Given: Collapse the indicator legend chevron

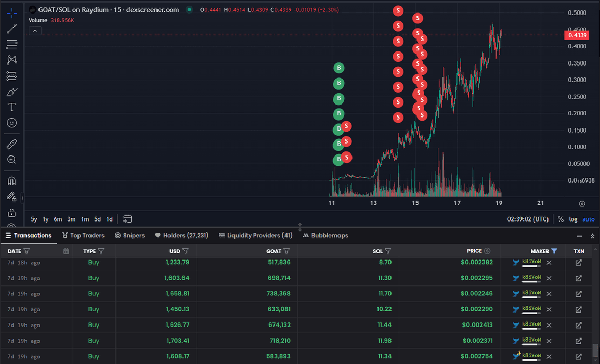Looking at the screenshot, I should [34, 31].
